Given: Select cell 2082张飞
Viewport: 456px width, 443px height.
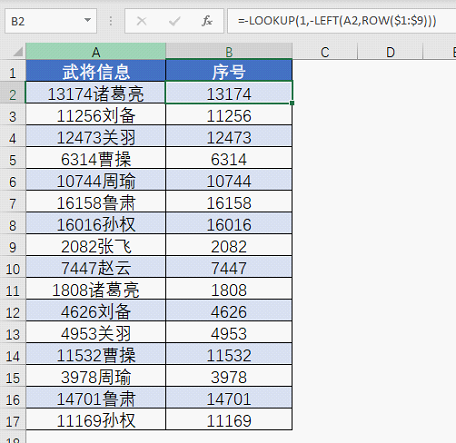Looking at the screenshot, I should tap(96, 246).
